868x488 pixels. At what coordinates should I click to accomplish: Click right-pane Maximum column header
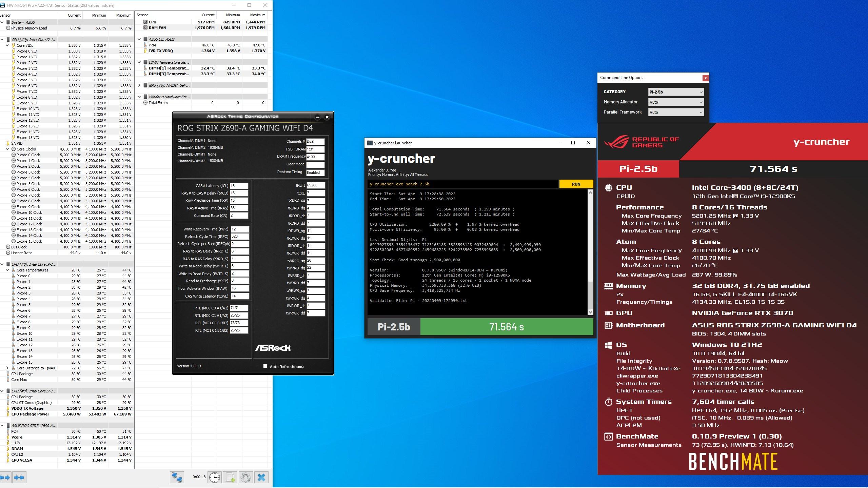(255, 15)
